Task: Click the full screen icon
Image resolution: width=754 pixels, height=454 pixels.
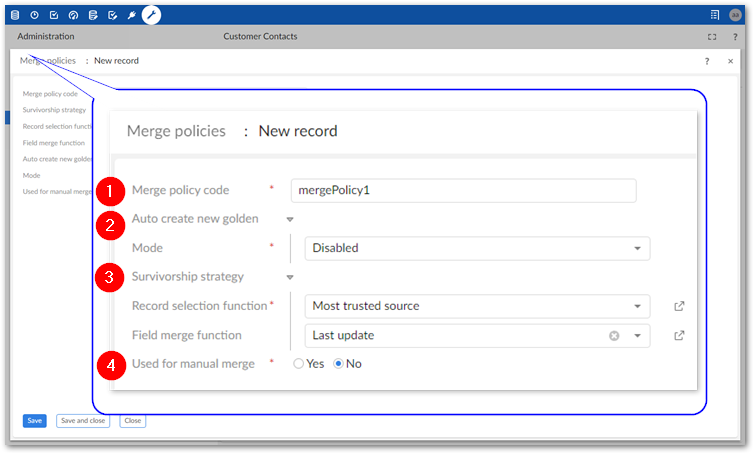Action: tap(712, 37)
